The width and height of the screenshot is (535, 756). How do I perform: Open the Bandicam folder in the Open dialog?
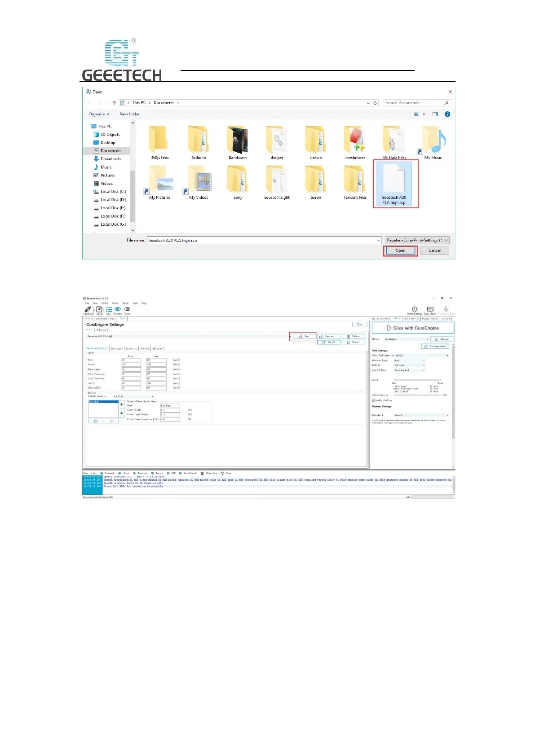pyautogui.click(x=238, y=143)
